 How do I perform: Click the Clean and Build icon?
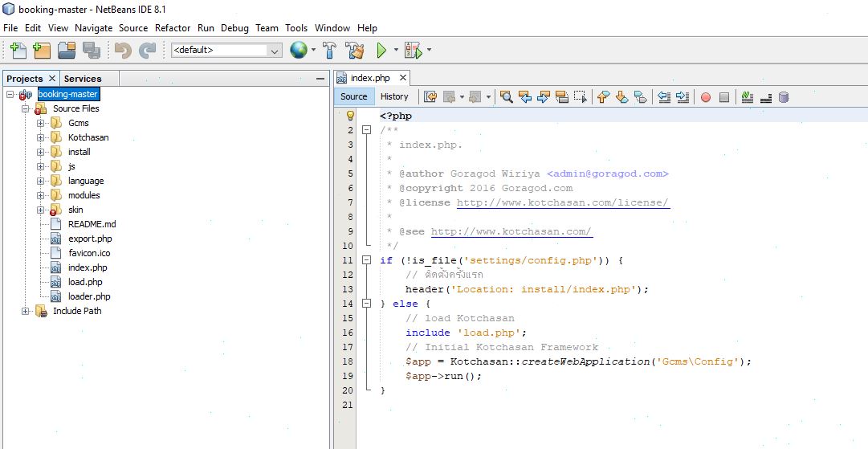click(x=355, y=51)
